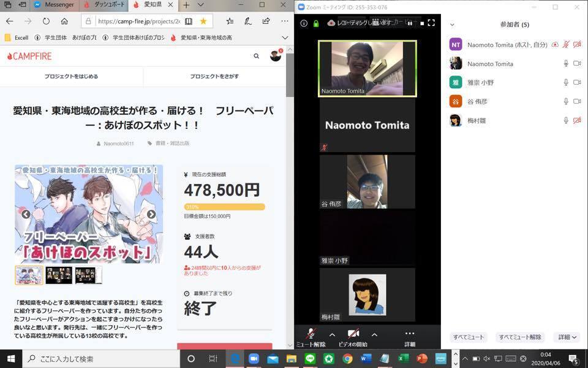Open the プロジェクトをさがす link
Image resolution: width=588 pixels, height=368 pixels.
(214, 77)
